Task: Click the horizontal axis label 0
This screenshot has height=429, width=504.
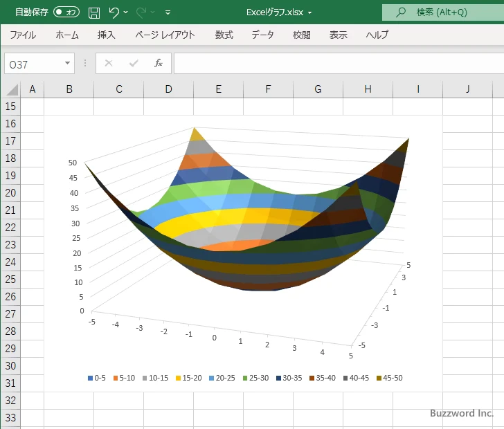Action: click(x=215, y=338)
